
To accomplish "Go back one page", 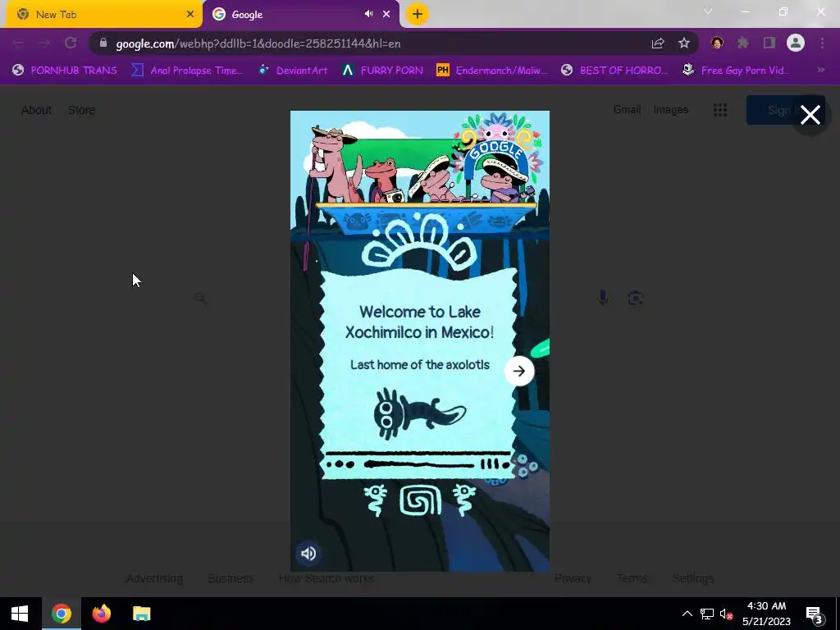I will (x=18, y=43).
